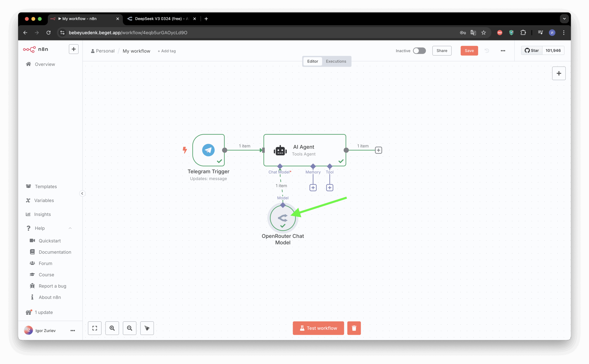Collapse the Help section chevron

[x=70, y=228]
